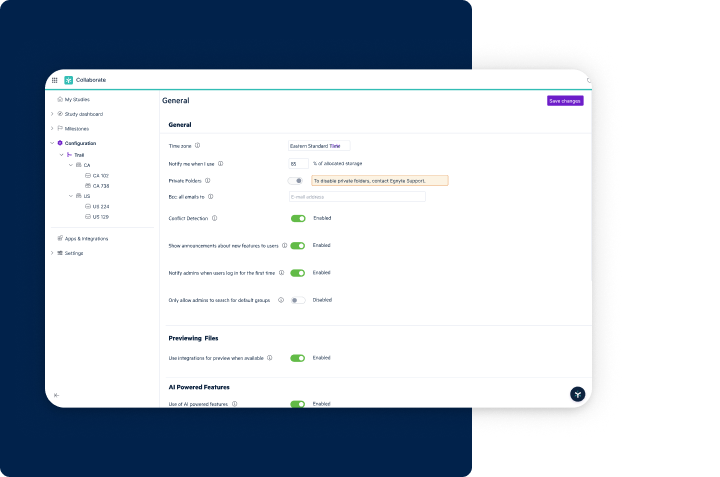Show info for Private Folders
Image resolution: width=720 pixels, height=477 pixels.
[x=208, y=180]
